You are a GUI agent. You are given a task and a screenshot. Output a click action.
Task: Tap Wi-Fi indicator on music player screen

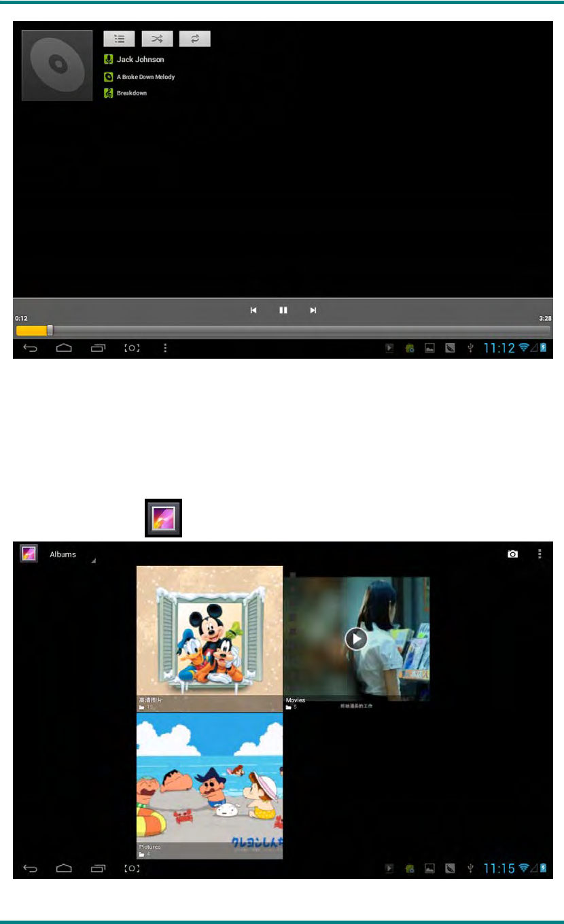tap(524, 348)
